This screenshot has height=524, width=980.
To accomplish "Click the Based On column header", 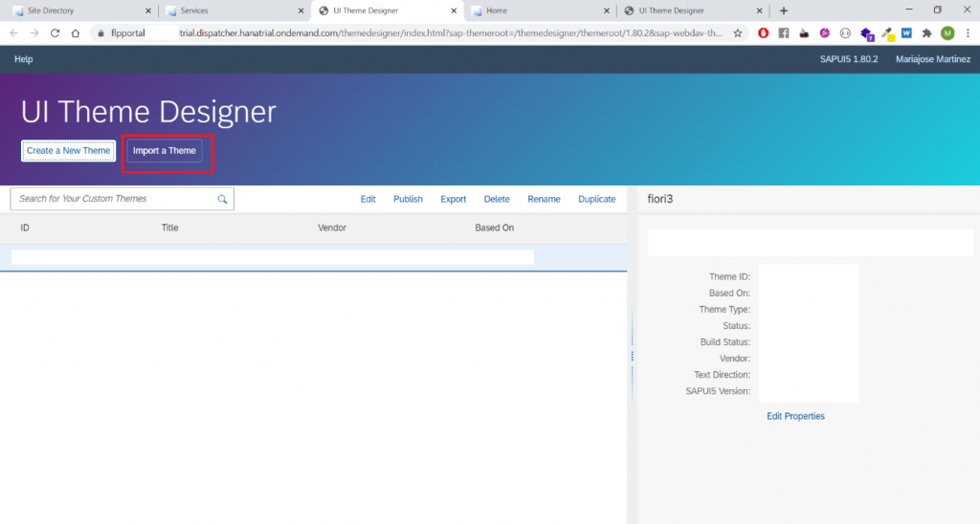I will coord(495,228).
